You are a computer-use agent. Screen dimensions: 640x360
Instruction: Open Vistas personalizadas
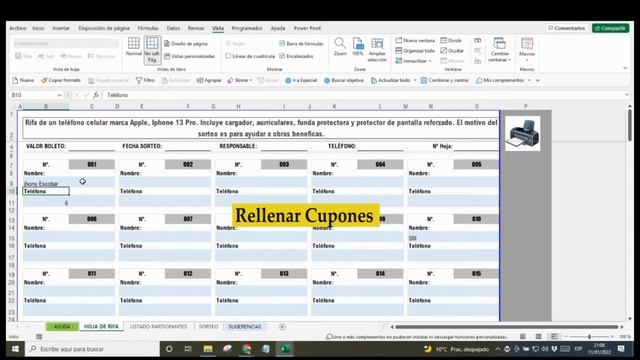(189, 56)
